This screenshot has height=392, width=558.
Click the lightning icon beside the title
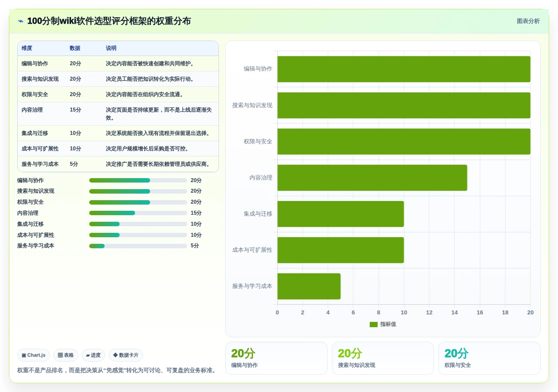coord(21,21)
